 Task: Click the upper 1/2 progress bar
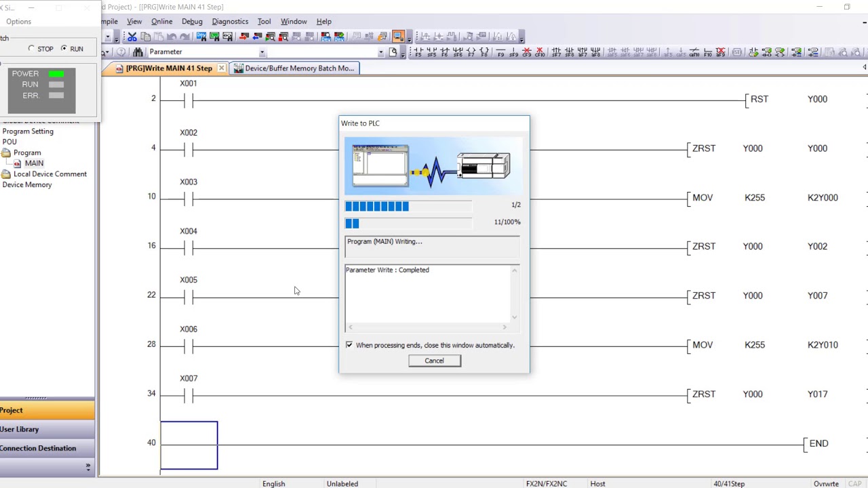pyautogui.click(x=408, y=206)
